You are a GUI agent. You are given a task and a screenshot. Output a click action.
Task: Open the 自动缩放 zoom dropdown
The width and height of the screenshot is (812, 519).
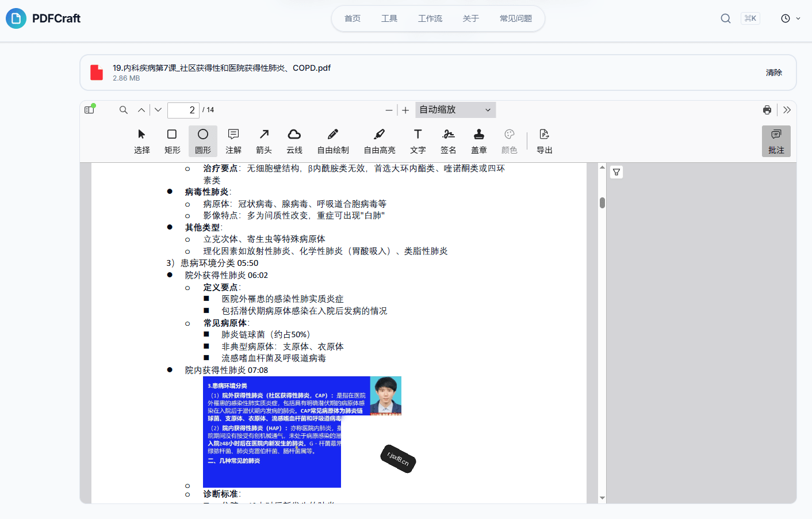(x=455, y=110)
